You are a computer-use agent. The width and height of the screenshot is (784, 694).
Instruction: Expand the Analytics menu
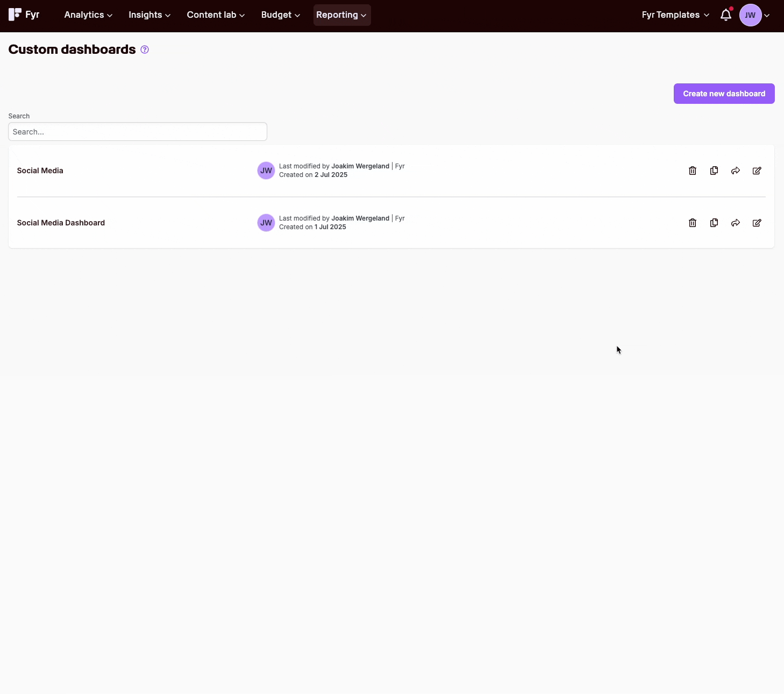coord(88,15)
